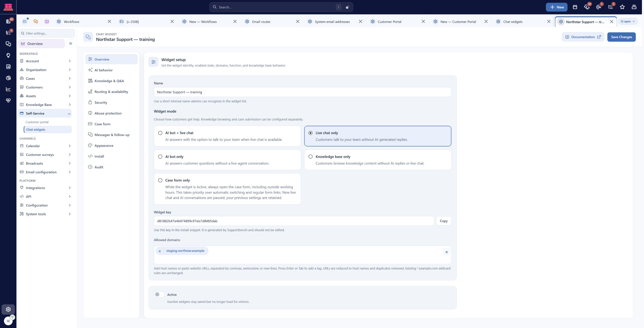Image resolution: width=644 pixels, height=328 pixels.
Task: Open the pie chart icon in left rail
Action: (x=8, y=78)
